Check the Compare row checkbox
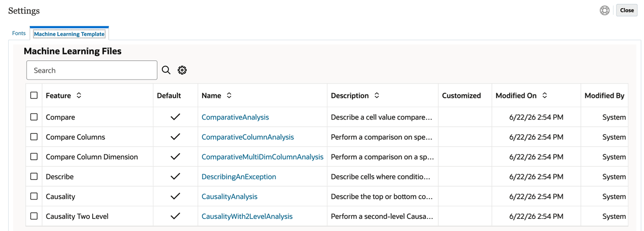The height and width of the screenshot is (231, 644). pyautogui.click(x=34, y=117)
